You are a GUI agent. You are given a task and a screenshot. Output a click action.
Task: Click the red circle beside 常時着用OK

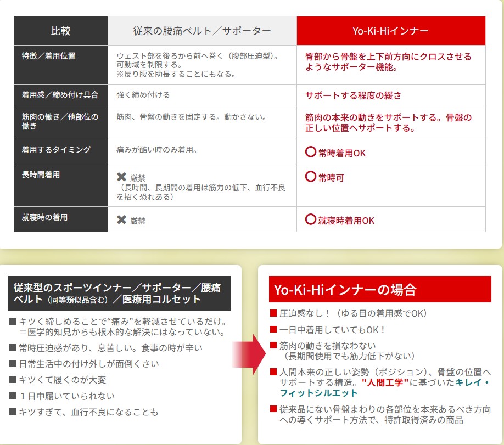tap(311, 153)
